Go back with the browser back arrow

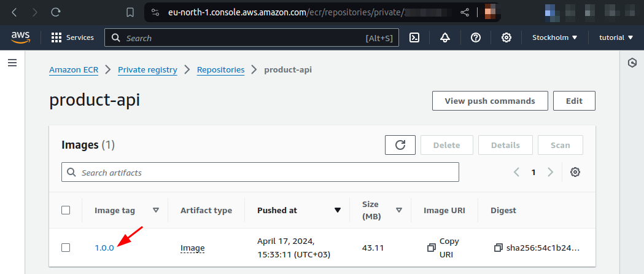click(14, 13)
